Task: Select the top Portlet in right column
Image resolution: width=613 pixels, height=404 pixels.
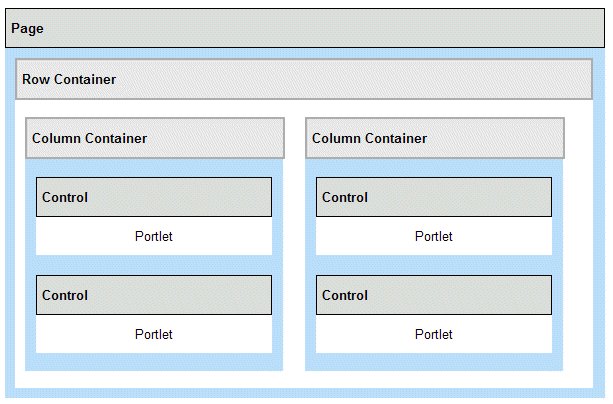Action: (434, 237)
